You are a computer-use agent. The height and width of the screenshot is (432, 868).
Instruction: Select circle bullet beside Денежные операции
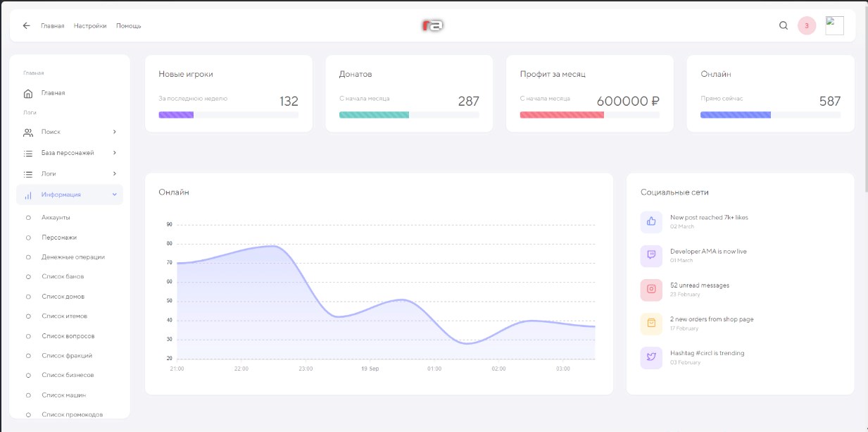28,257
